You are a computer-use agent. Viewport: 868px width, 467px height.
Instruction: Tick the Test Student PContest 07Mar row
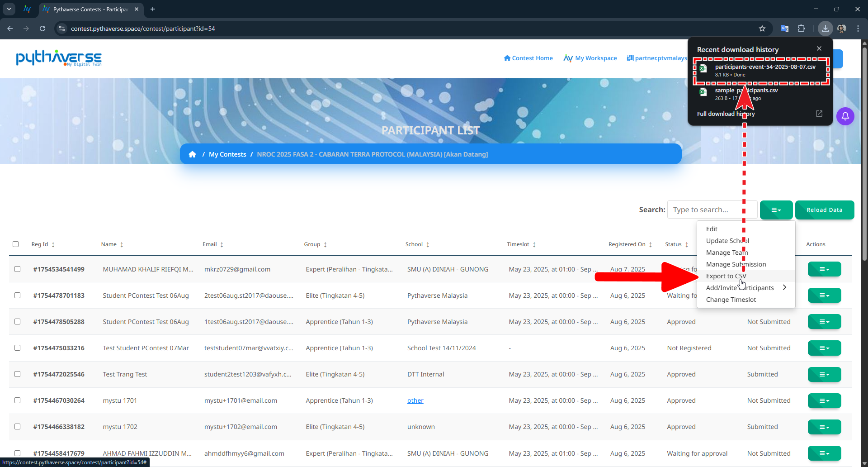[x=18, y=348]
